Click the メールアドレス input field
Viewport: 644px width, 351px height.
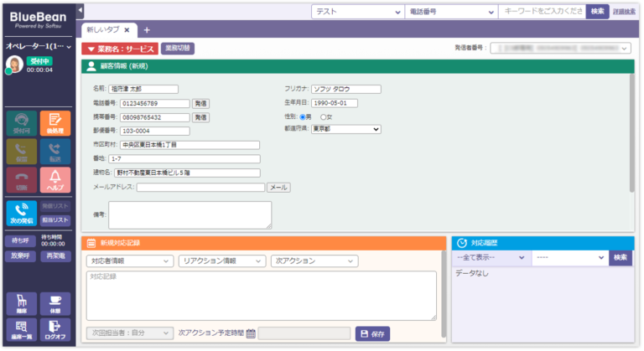tap(200, 188)
